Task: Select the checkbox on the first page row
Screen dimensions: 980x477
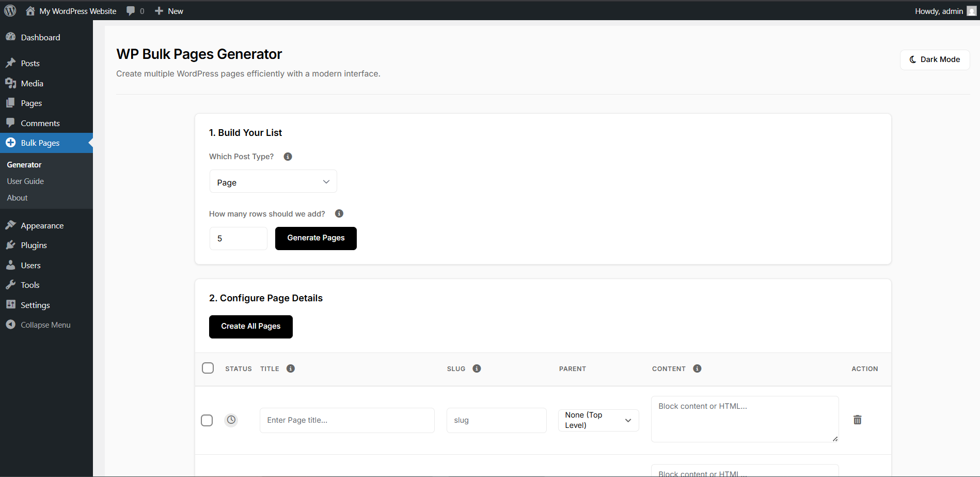Action: point(207,420)
